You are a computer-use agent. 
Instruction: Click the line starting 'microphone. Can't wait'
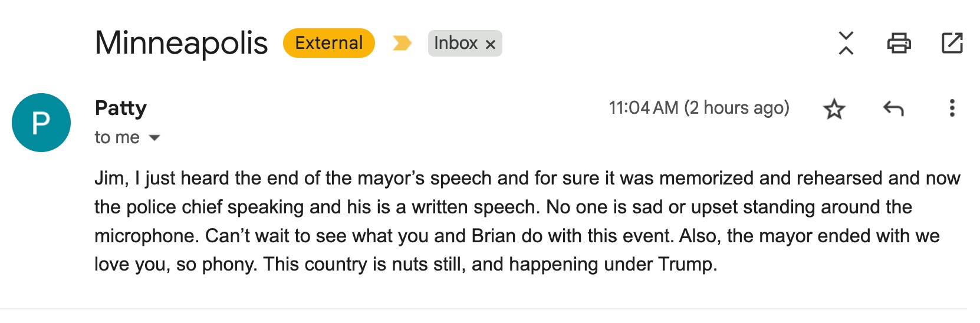517,236
